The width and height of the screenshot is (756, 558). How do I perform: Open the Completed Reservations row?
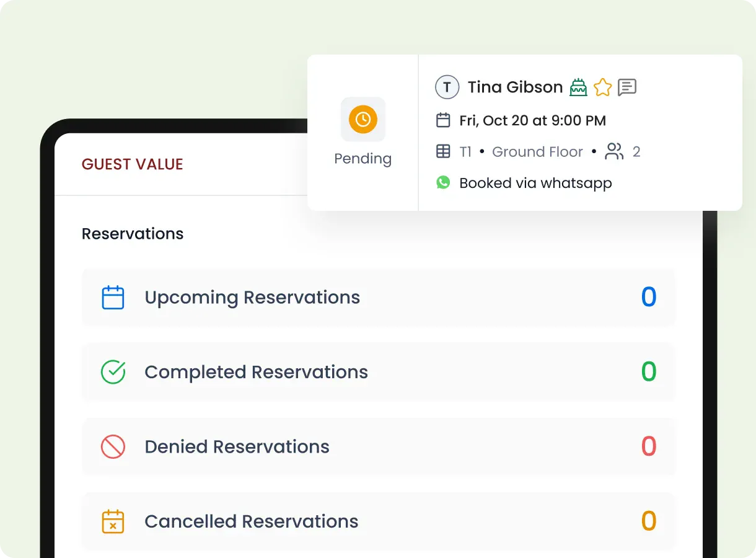(378, 372)
